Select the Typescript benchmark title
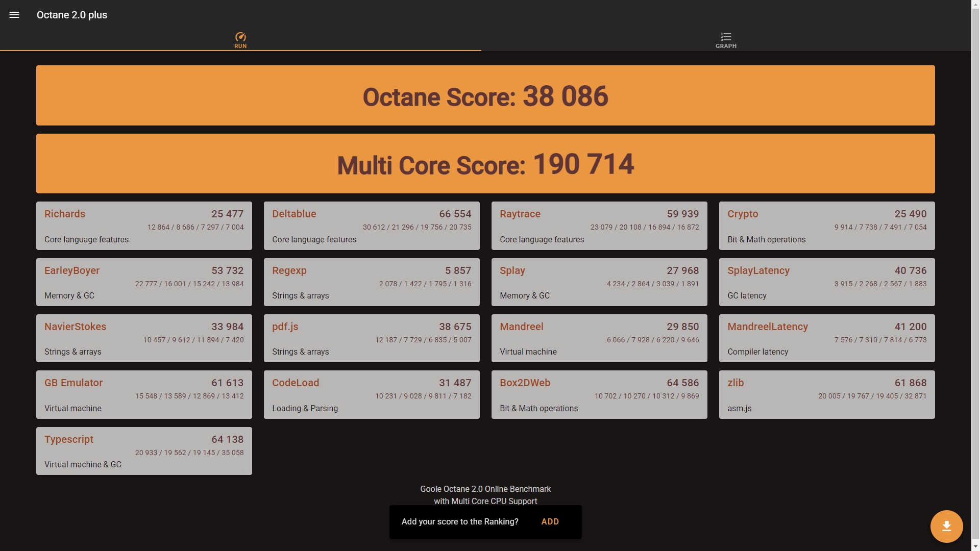Image resolution: width=980 pixels, height=551 pixels. click(69, 439)
